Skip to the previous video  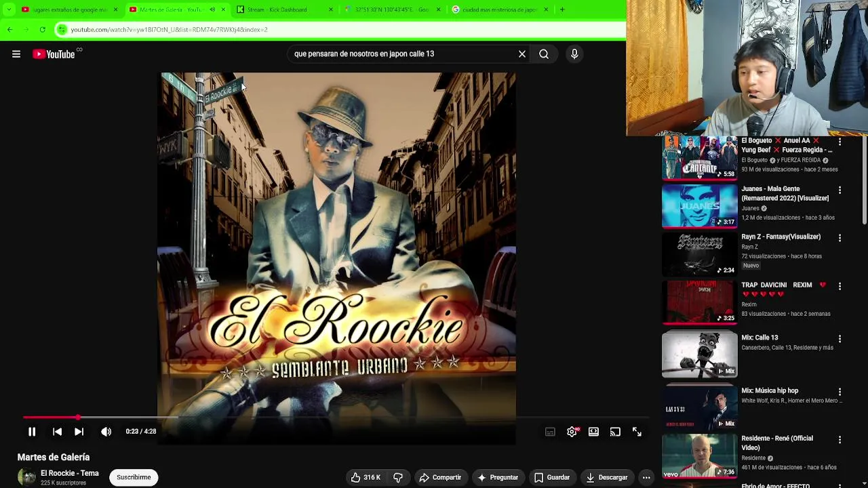58,432
